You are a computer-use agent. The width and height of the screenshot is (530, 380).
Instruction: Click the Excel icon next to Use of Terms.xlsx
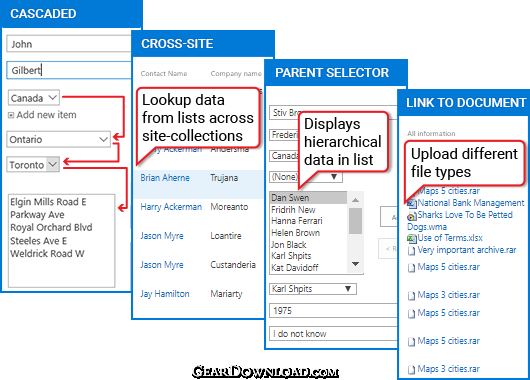pyautogui.click(x=411, y=239)
